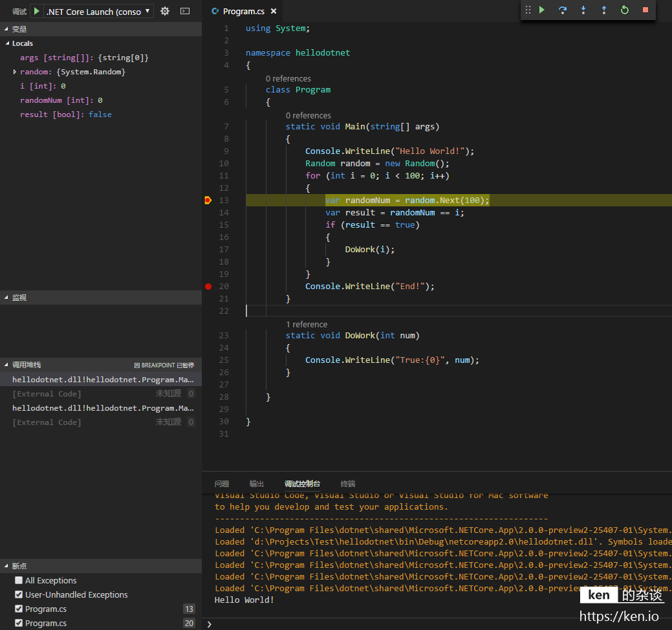Select the result [bool] variable row

101,114
